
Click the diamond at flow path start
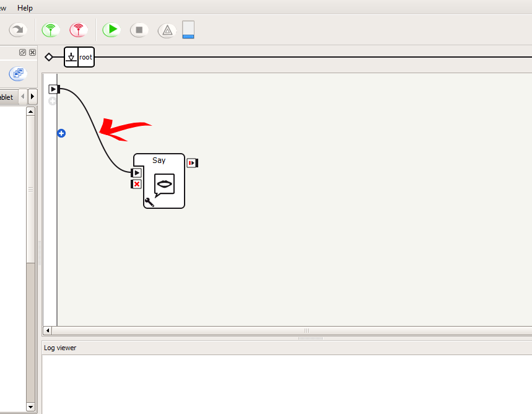49,57
